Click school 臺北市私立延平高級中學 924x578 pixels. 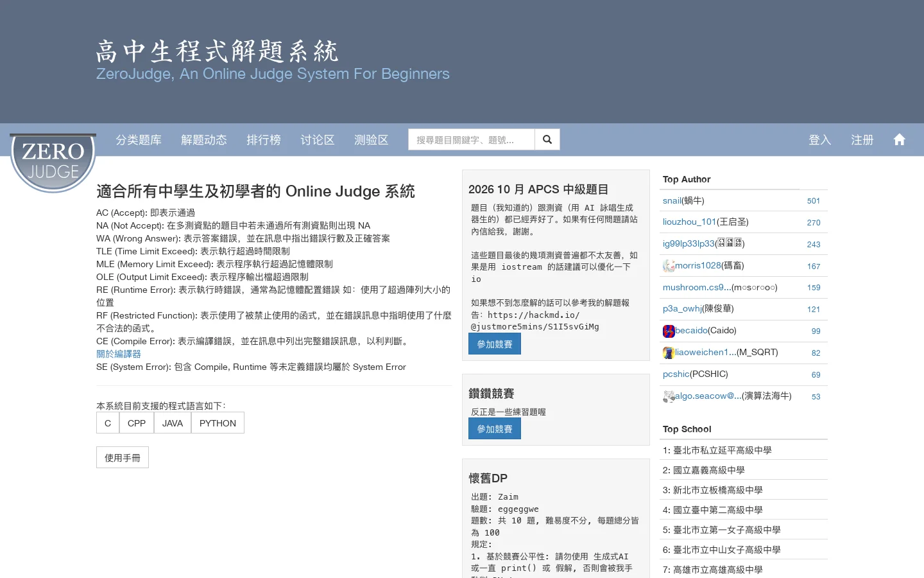point(723,450)
